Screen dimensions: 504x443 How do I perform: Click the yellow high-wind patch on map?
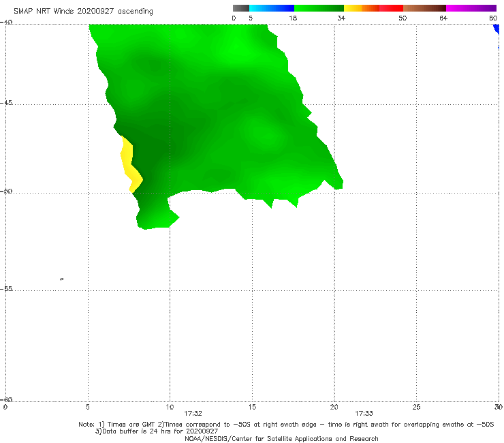[x=131, y=164]
